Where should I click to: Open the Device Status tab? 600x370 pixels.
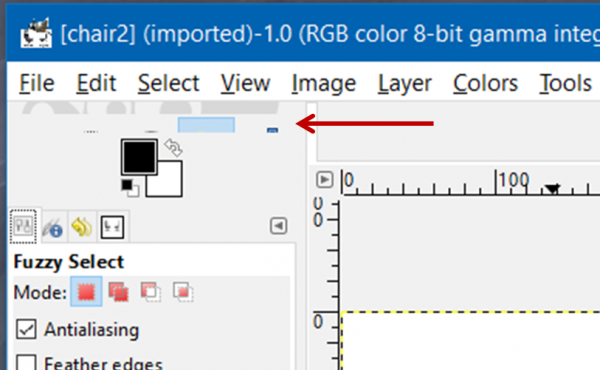(52, 228)
